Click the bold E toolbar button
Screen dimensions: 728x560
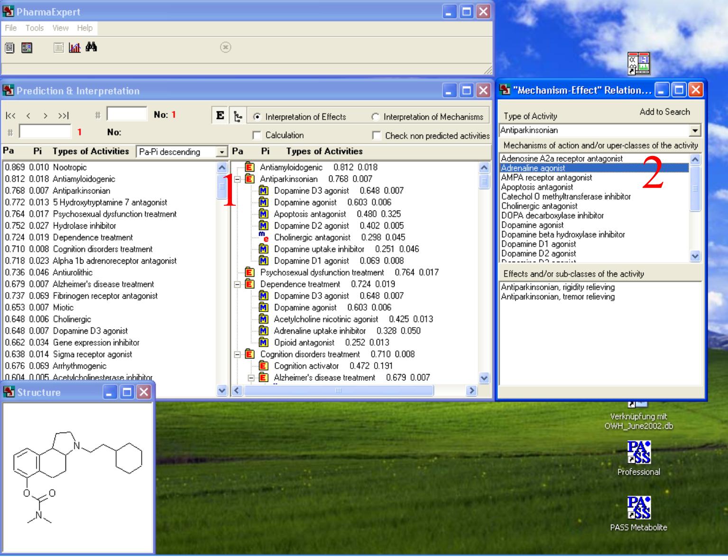coord(220,116)
